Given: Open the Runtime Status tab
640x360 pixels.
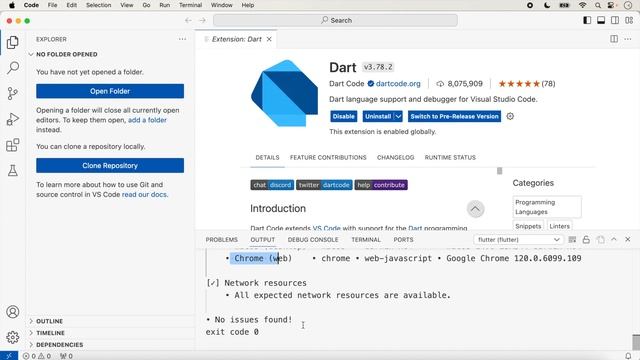Looking at the screenshot, I should click(450, 158).
